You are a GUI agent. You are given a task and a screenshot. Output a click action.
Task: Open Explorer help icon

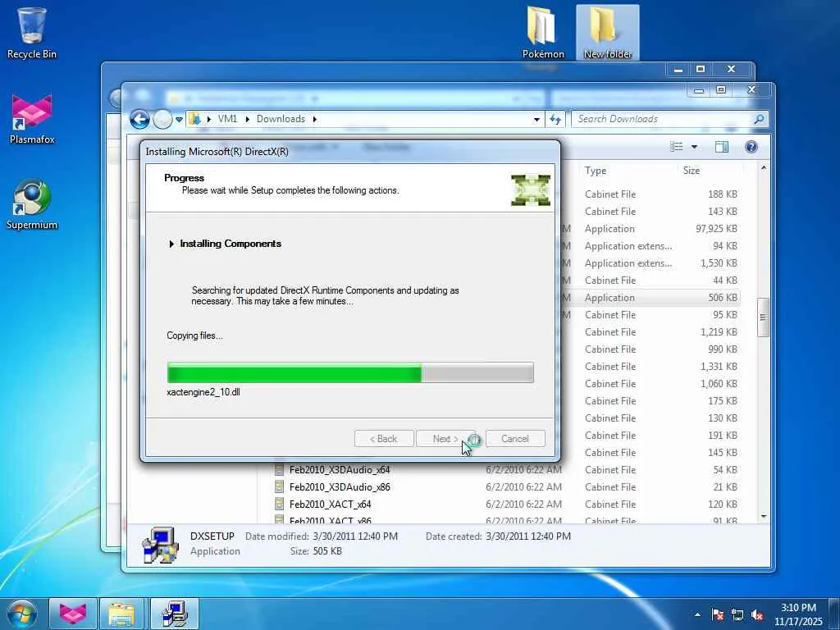pyautogui.click(x=751, y=147)
